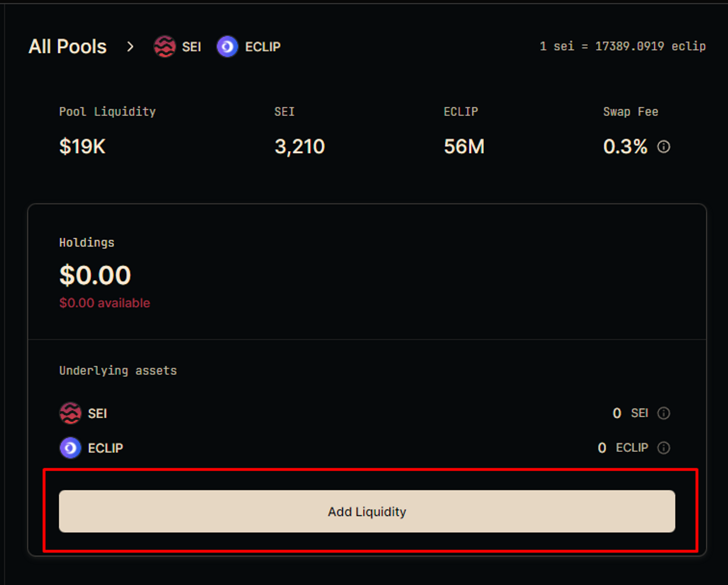Viewport: 728px width, 585px height.
Task: Click the ECLIP token logo in breadcrumb
Action: click(227, 47)
